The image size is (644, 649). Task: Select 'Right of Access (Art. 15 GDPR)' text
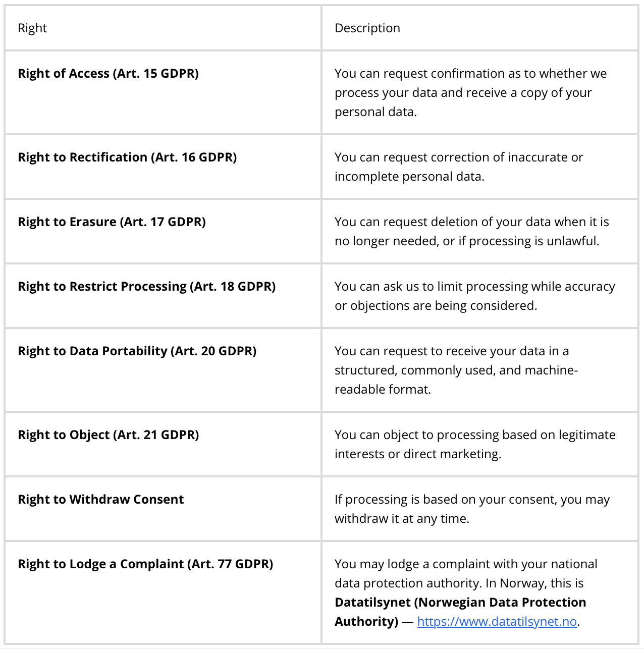[108, 74]
